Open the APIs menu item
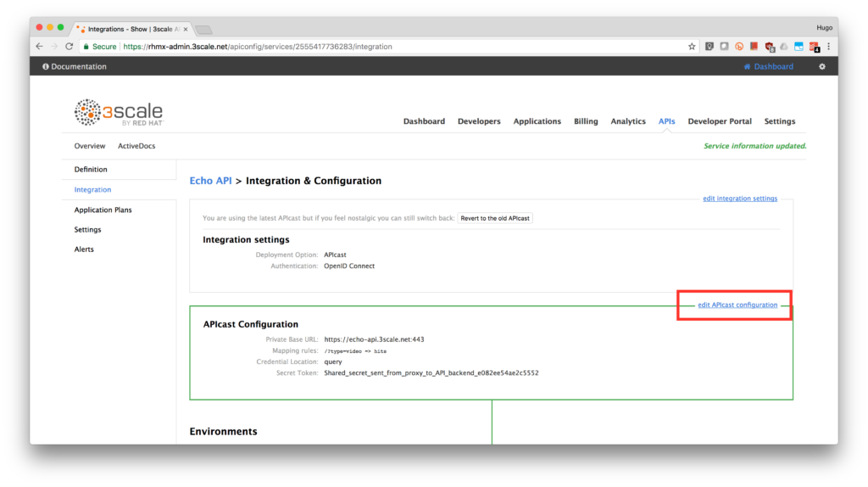Screen dimensions: 868x487 pos(666,121)
